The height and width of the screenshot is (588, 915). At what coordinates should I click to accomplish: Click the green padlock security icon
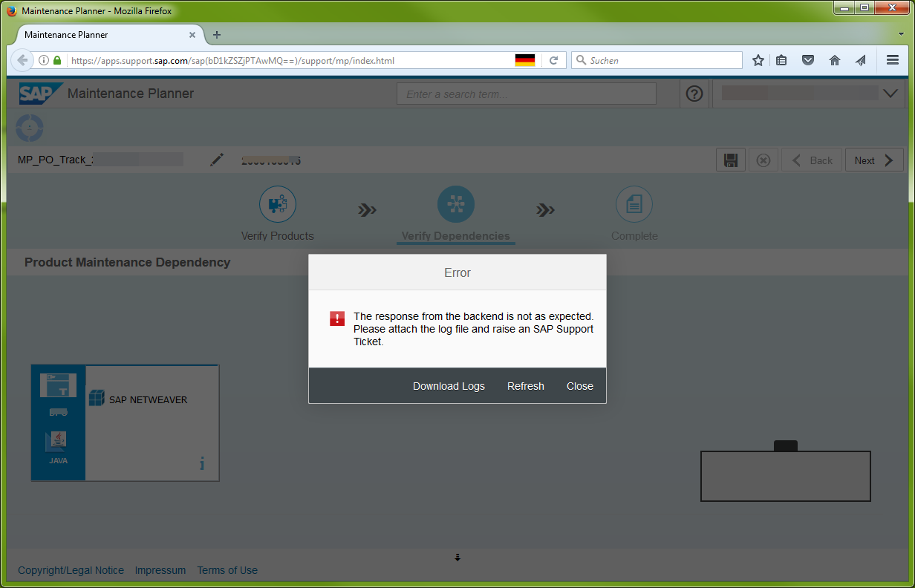point(57,60)
